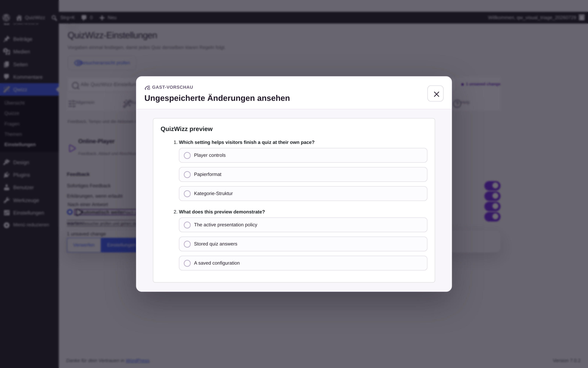Open the Themen submenu item
This screenshot has height=368, width=588.
click(x=13, y=134)
